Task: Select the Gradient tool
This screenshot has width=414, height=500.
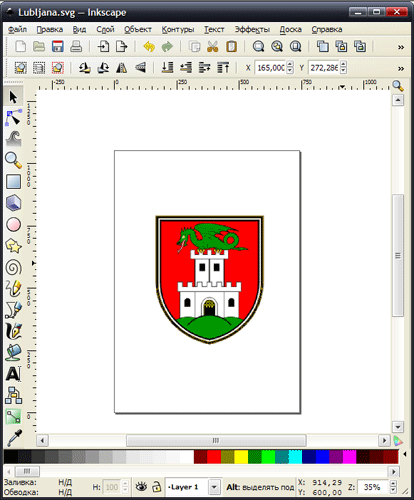Action: (x=13, y=417)
